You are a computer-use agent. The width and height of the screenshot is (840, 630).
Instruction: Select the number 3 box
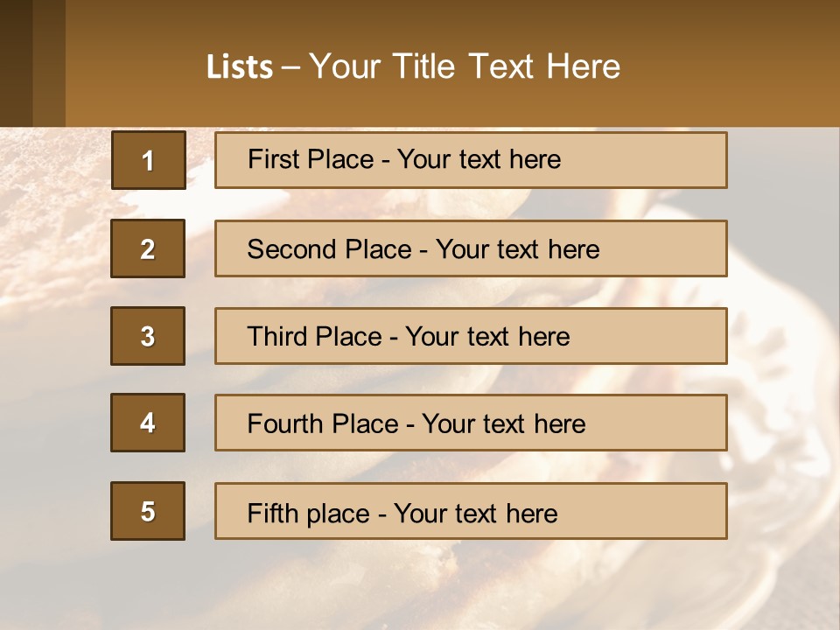[148, 336]
